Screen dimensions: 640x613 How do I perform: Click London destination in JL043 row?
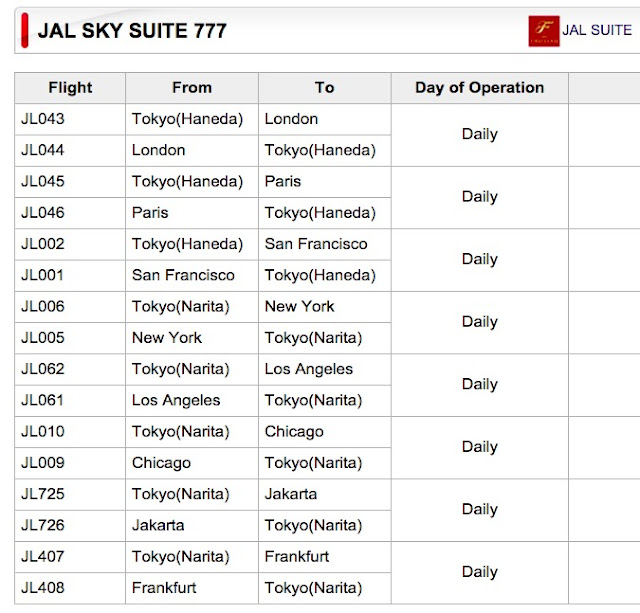[x=291, y=119]
